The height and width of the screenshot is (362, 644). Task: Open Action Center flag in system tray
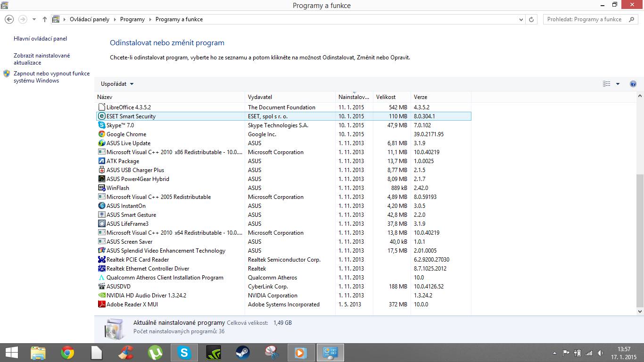566,353
